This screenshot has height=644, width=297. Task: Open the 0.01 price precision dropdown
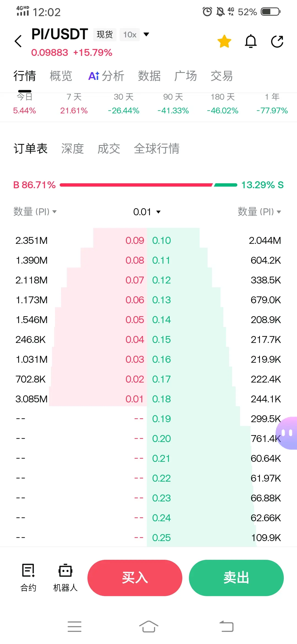[x=147, y=212]
